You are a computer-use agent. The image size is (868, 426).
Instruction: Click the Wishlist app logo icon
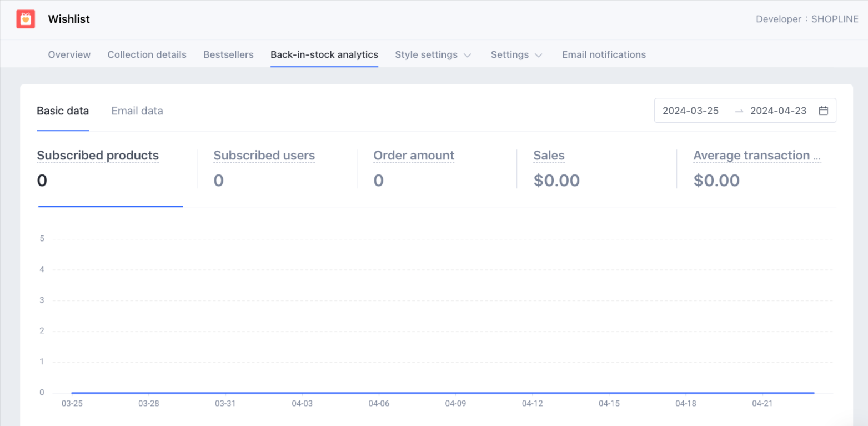tap(26, 19)
